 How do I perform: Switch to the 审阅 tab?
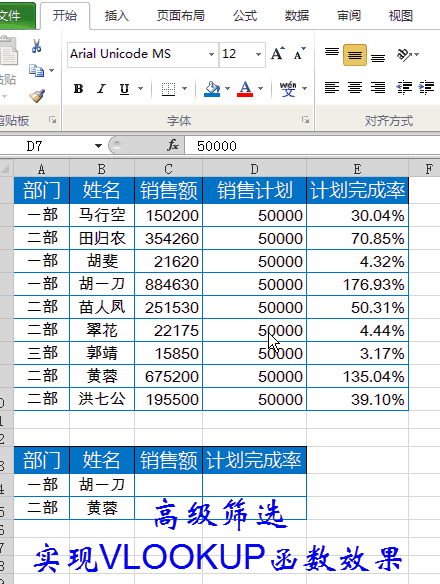[x=349, y=16]
